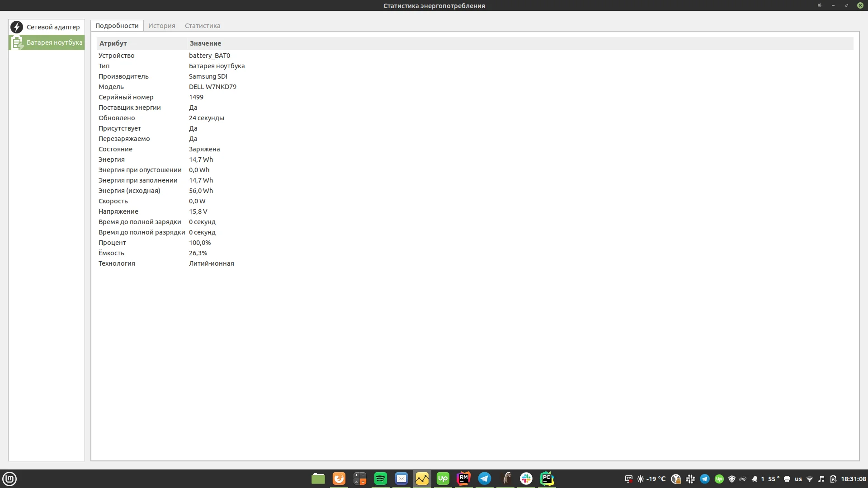Open the Статистика tab
This screenshot has height=488, width=868.
pyautogui.click(x=202, y=26)
